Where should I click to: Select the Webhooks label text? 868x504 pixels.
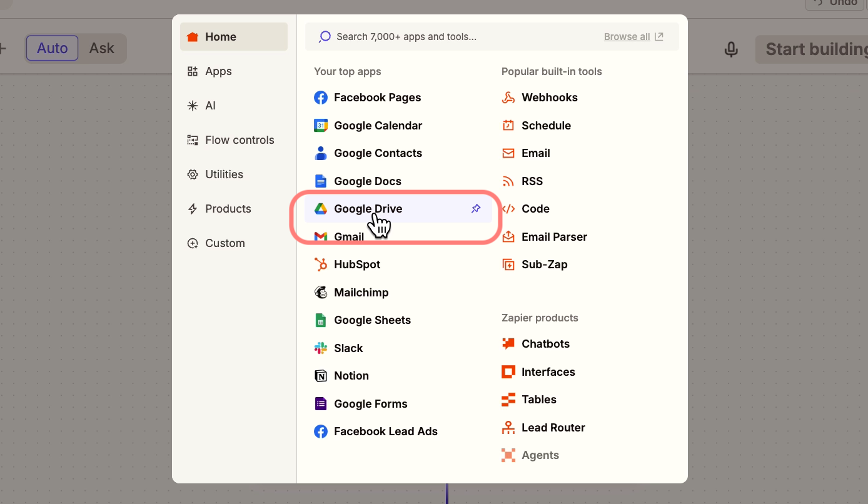[x=550, y=98]
